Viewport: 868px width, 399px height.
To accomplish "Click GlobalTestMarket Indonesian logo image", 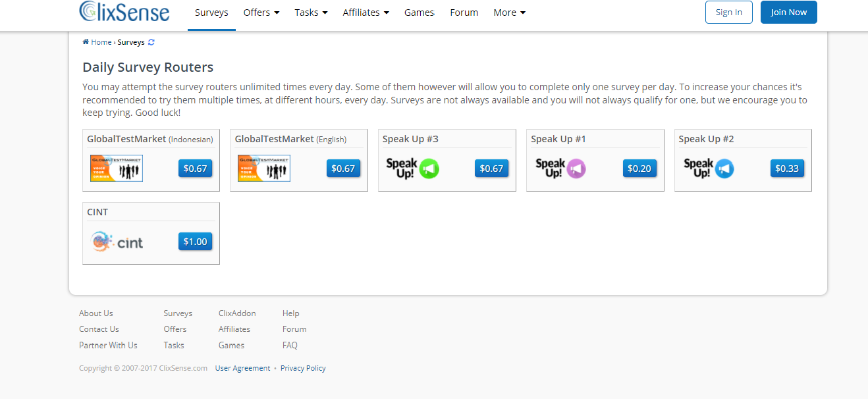I will [x=117, y=168].
